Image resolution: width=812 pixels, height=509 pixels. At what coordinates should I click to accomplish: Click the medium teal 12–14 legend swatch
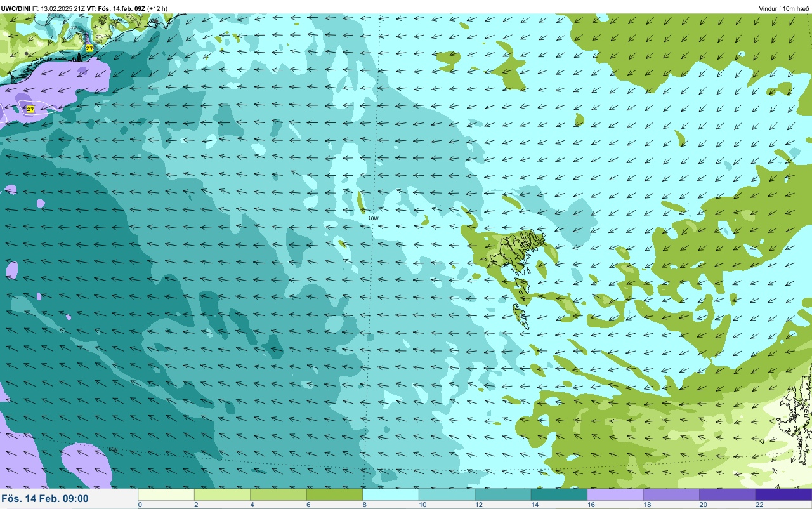pyautogui.click(x=503, y=494)
